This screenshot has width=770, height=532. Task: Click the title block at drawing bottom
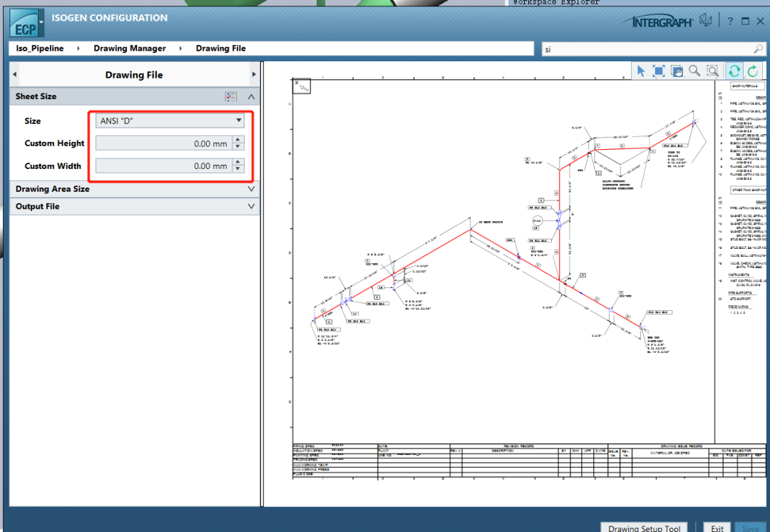[x=529, y=460]
